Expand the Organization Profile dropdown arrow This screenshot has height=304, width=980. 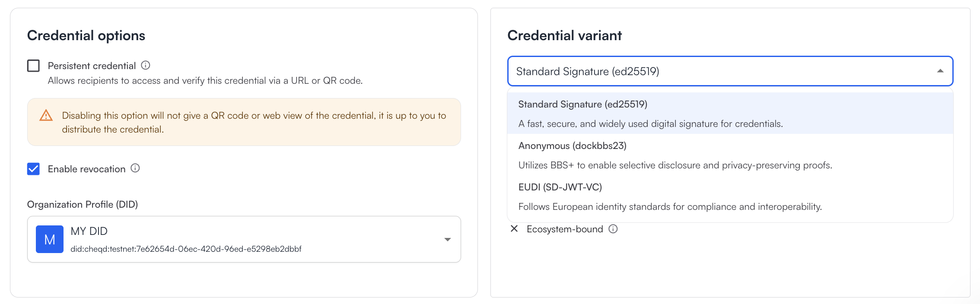[447, 240]
